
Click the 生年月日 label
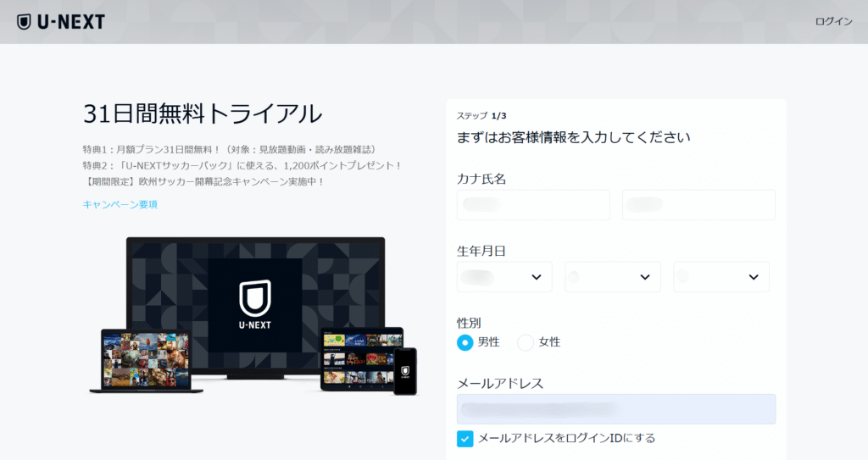[x=481, y=251]
